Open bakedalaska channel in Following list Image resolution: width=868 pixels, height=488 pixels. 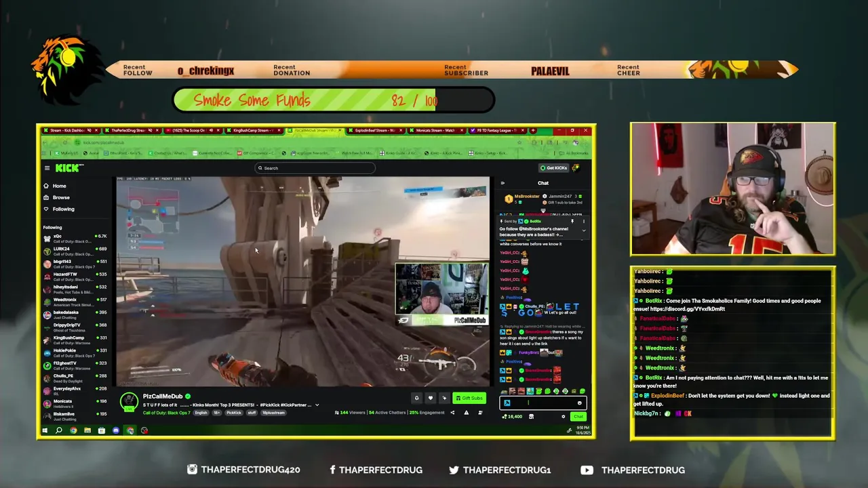(x=75, y=314)
